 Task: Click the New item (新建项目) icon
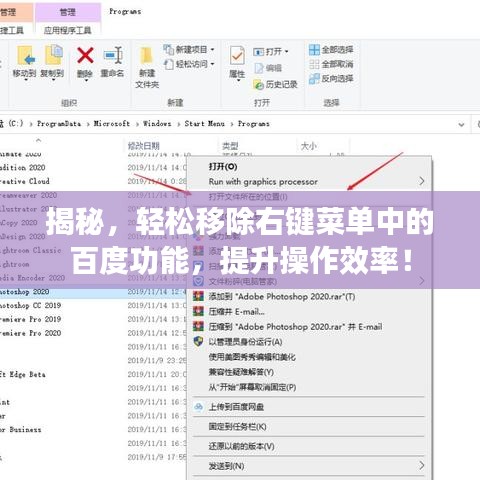(x=168, y=49)
